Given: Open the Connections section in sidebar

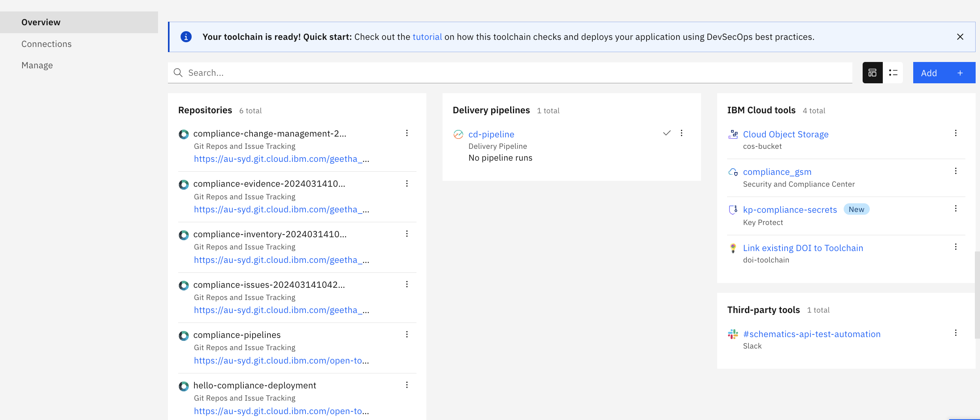Looking at the screenshot, I should click(x=47, y=44).
